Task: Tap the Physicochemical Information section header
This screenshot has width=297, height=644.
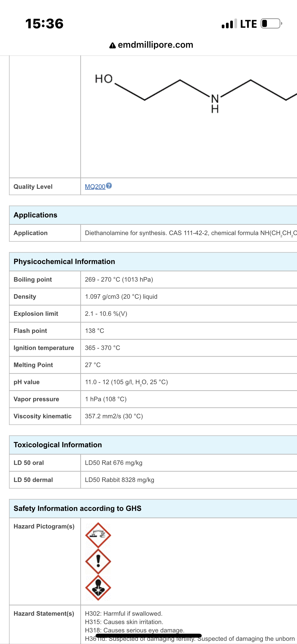Action: point(64,261)
